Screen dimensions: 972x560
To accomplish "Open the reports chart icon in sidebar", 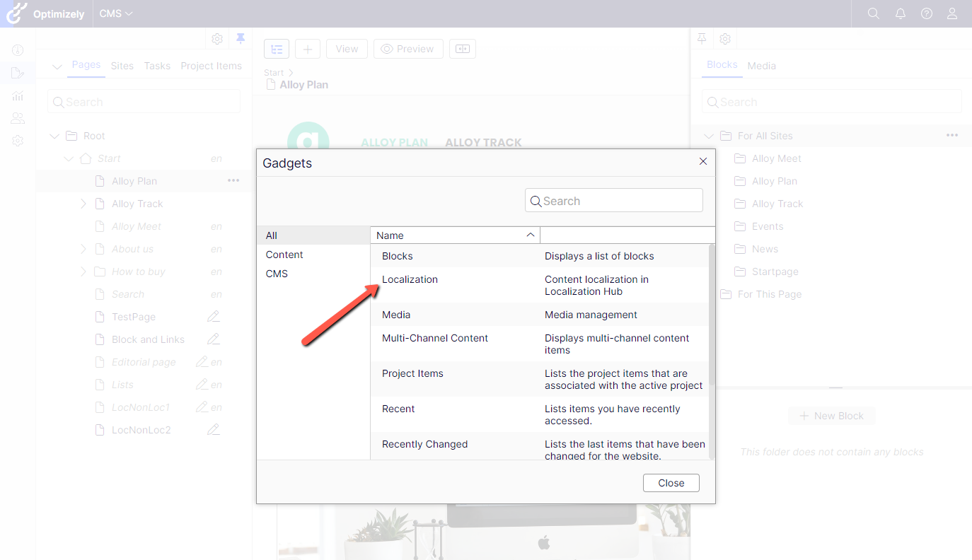I will (18, 95).
